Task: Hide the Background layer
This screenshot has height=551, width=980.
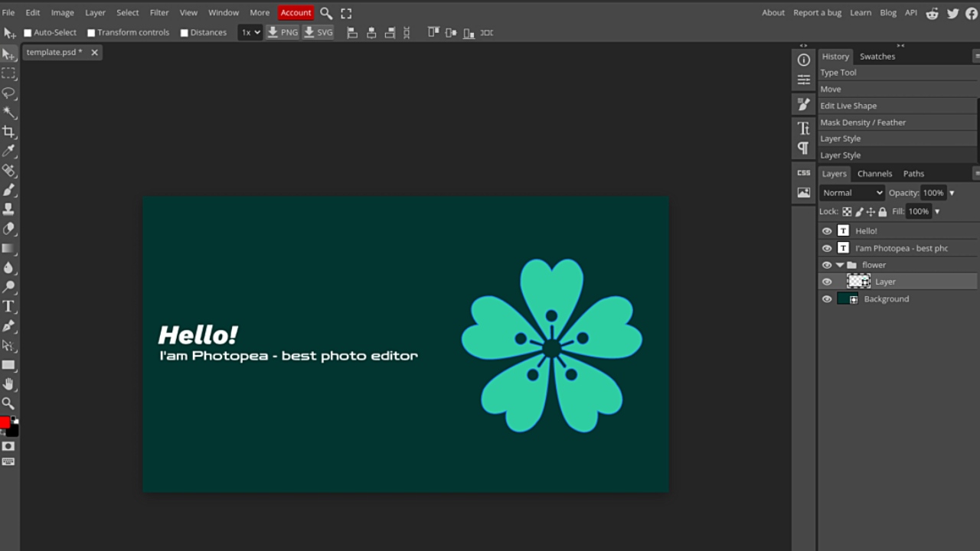Action: (827, 299)
